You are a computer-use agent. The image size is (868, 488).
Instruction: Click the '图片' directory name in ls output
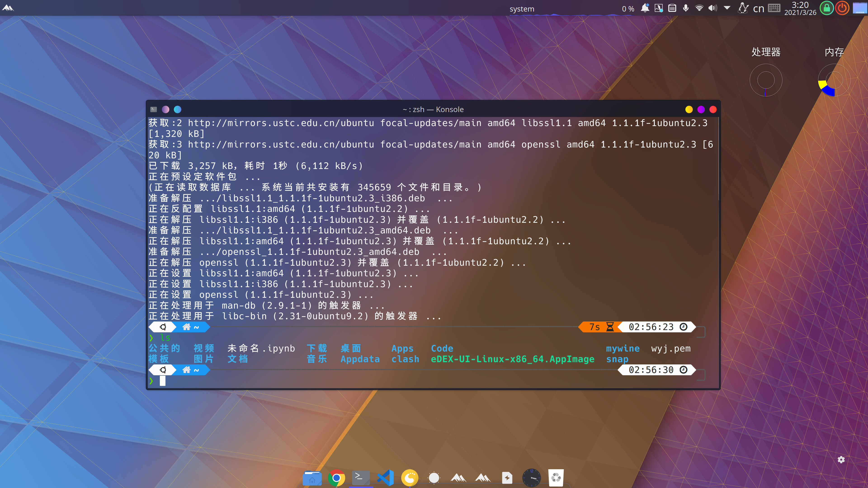tap(204, 359)
